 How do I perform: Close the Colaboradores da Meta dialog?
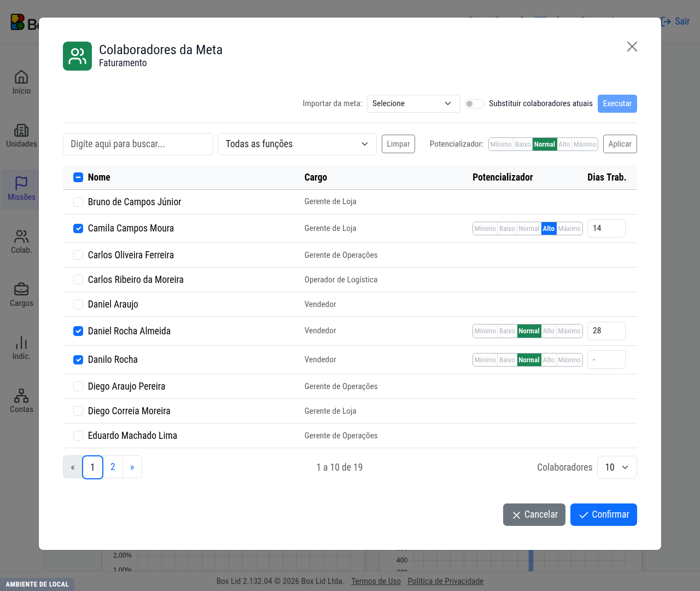tap(632, 47)
